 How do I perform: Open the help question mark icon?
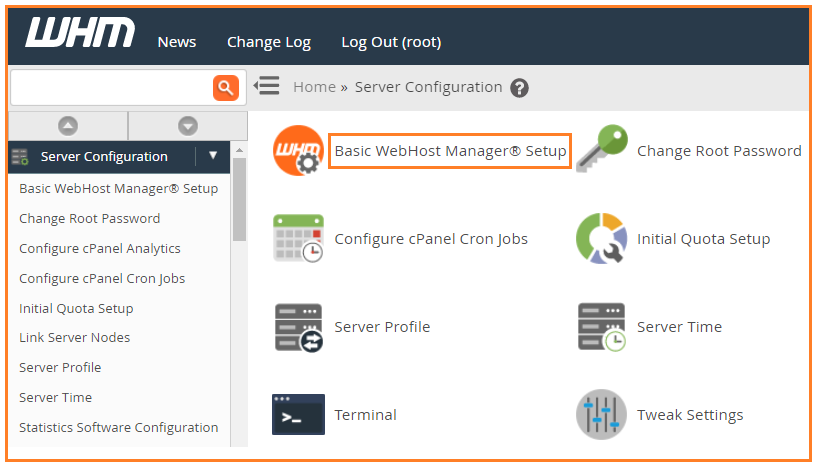(x=520, y=88)
